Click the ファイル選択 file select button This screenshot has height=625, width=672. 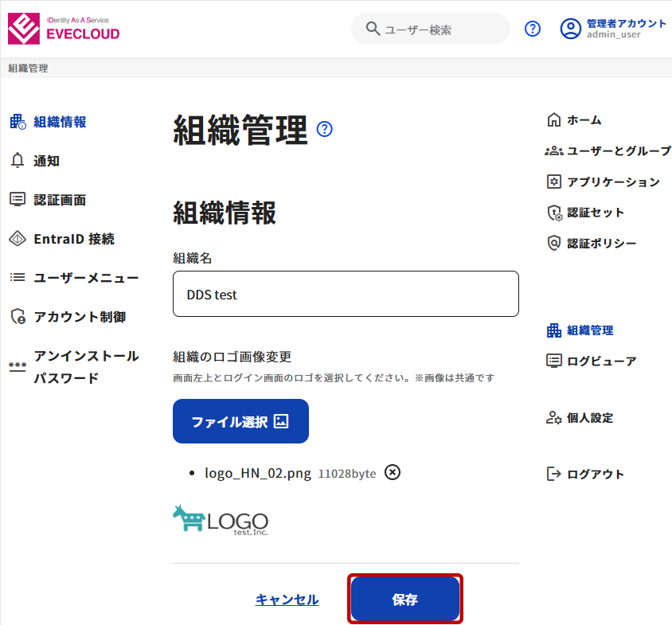240,421
